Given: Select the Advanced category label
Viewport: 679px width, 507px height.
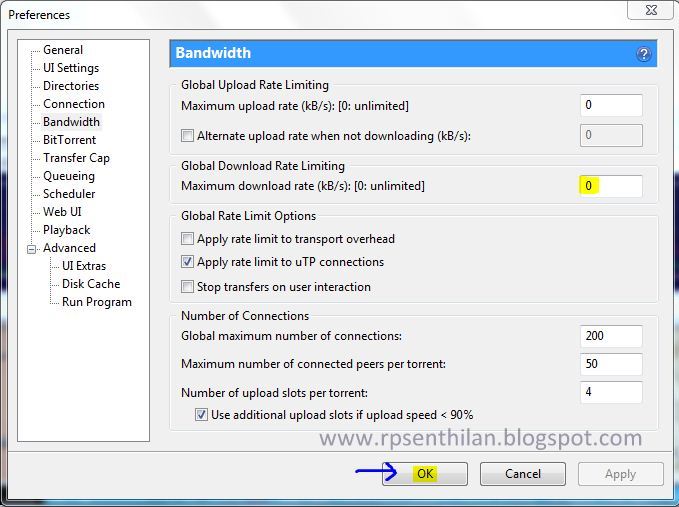Looking at the screenshot, I should [69, 248].
